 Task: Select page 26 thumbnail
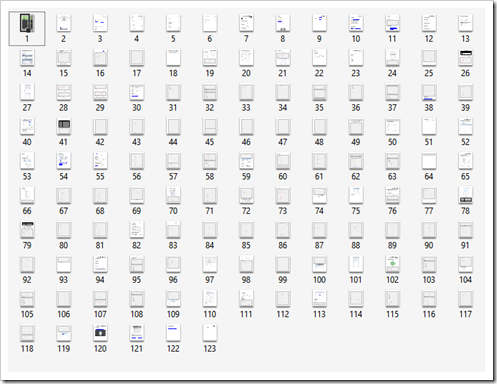[x=465, y=57]
